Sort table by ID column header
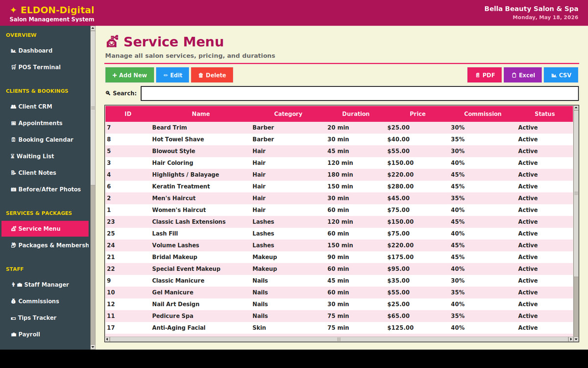Image resolution: width=588 pixels, height=368 pixels. [x=128, y=114]
